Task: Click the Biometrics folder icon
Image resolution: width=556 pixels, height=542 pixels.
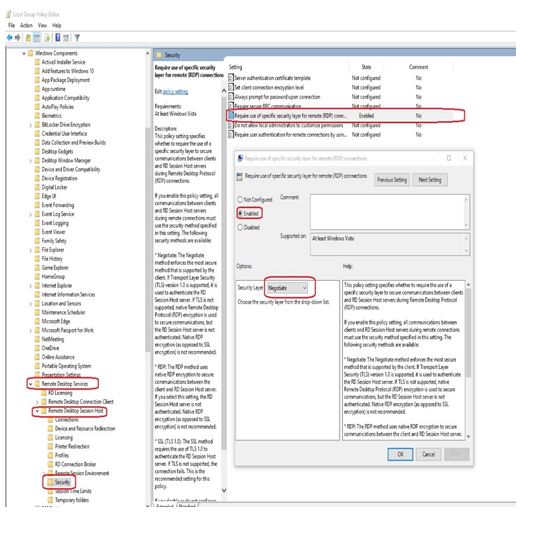Action: [x=37, y=116]
